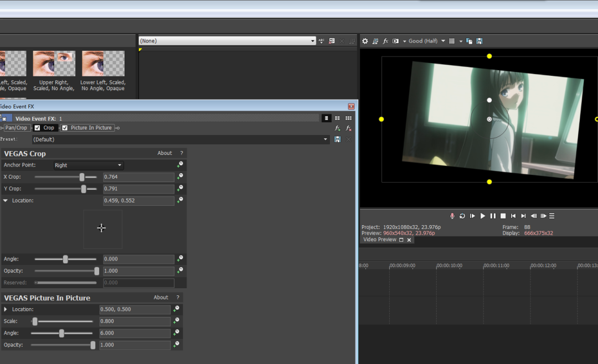Viewport: 598px width, 364px height.
Task: Open help for VEGAS Crop
Action: point(182,153)
